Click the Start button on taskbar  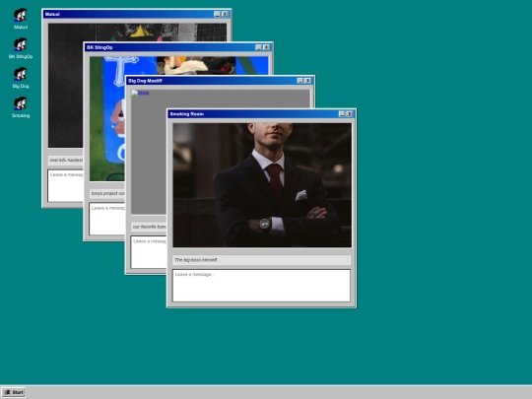pos(14,392)
